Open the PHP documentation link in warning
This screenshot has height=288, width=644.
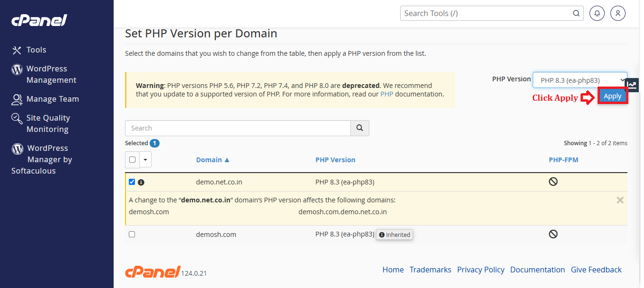click(x=387, y=94)
